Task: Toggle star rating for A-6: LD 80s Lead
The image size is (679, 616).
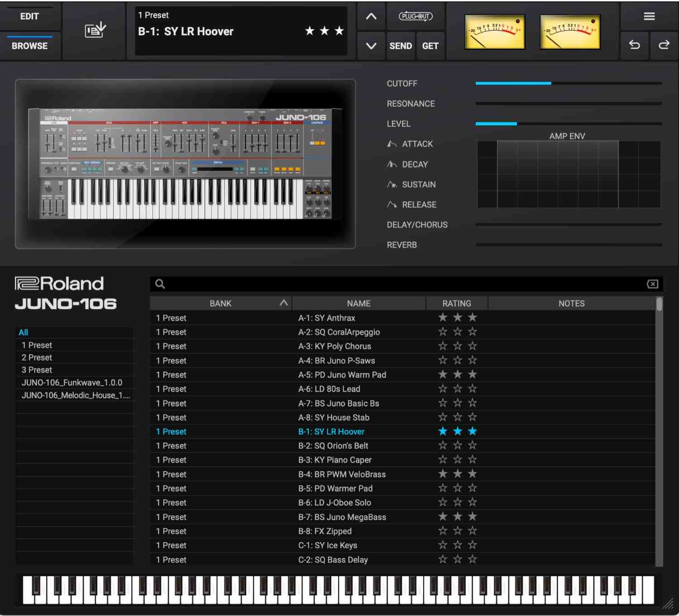Action: (x=457, y=389)
